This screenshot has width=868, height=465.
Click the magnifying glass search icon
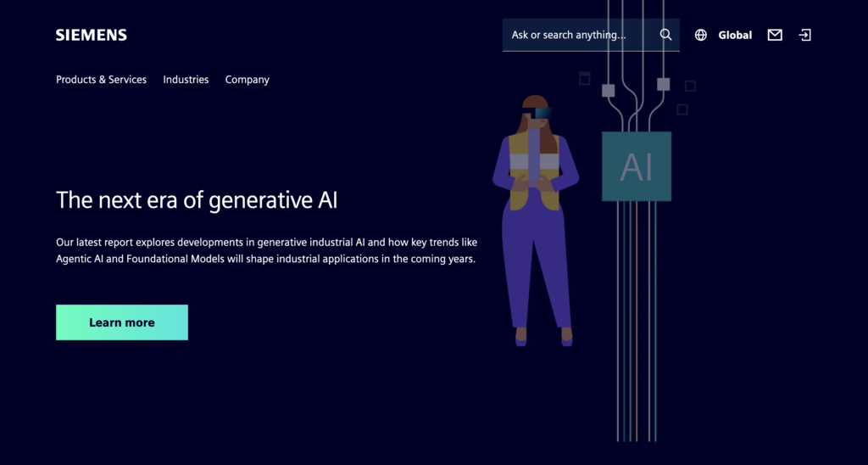click(x=665, y=35)
